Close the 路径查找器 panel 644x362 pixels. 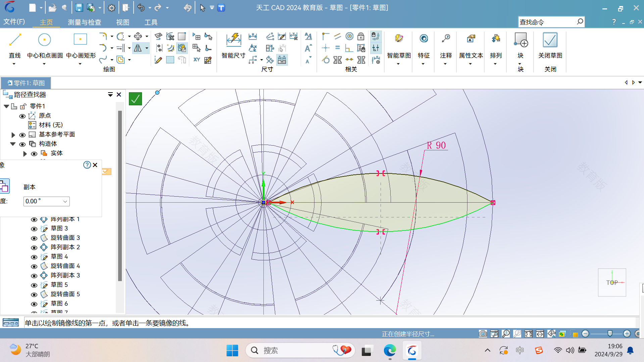[x=119, y=95]
